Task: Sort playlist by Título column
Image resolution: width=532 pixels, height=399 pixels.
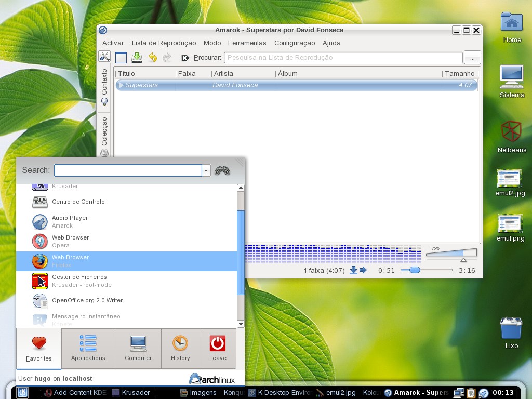Action: coord(145,74)
